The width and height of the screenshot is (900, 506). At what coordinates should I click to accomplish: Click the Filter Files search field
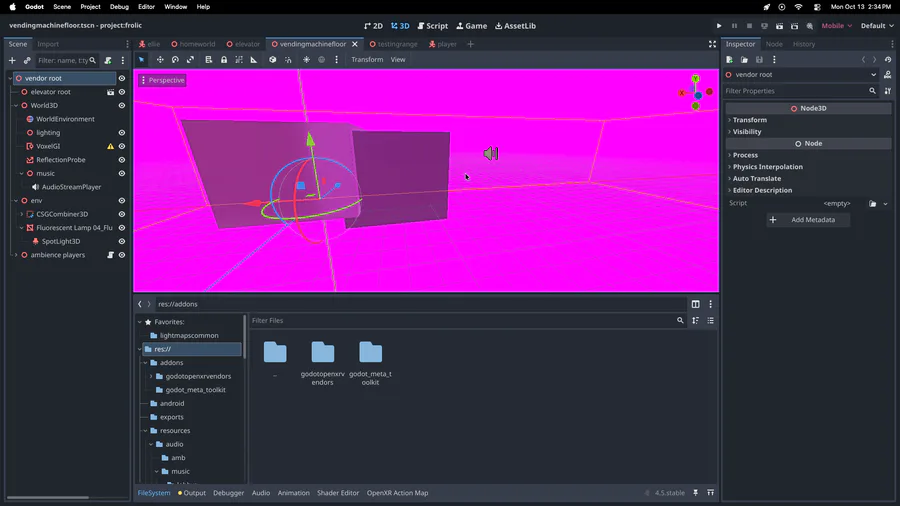point(468,321)
